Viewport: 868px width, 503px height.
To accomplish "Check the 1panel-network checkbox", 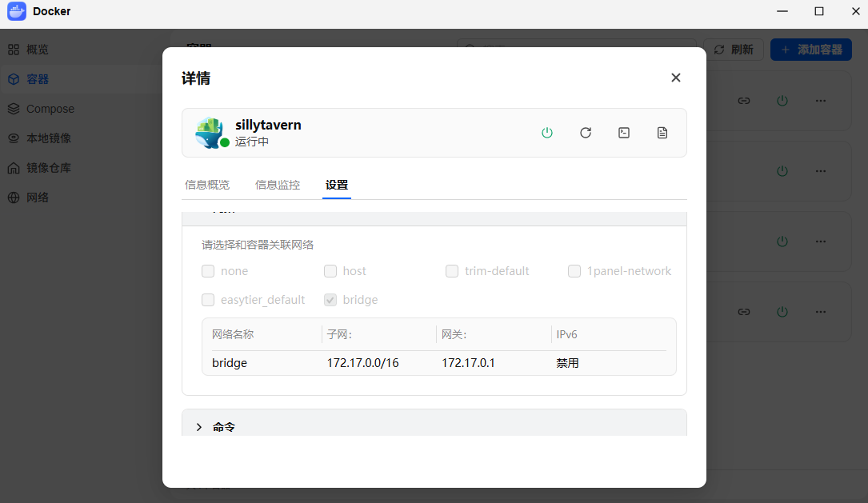I will click(574, 271).
